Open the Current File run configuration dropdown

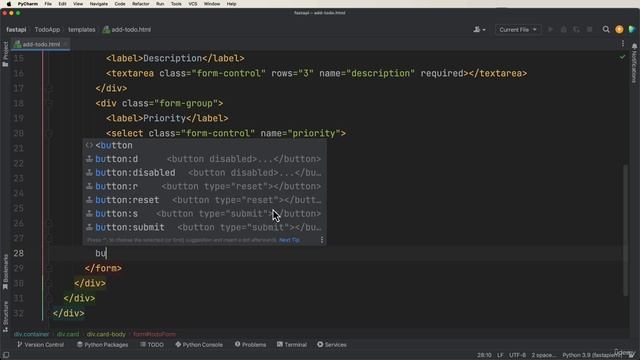pos(518,29)
